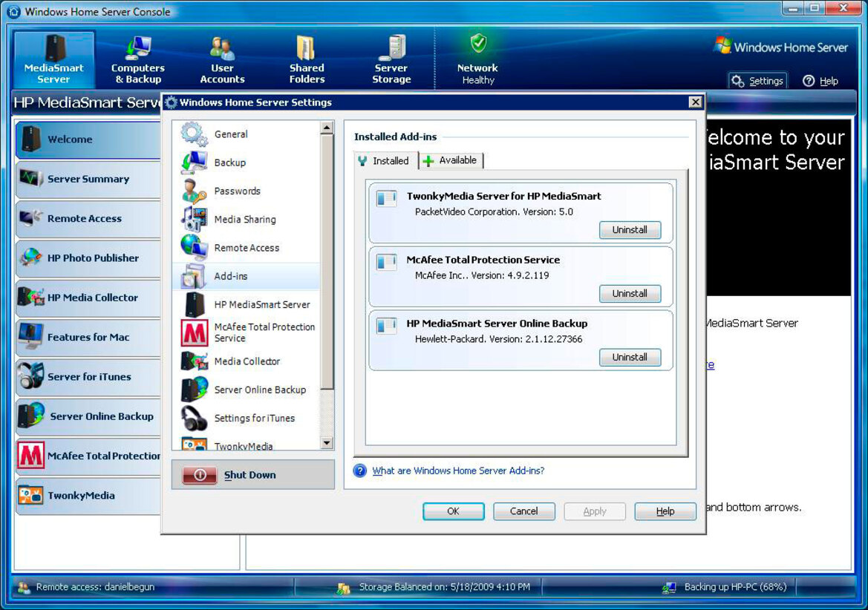Open Help in console header
Viewport: 868px width, 610px height.
pos(820,81)
